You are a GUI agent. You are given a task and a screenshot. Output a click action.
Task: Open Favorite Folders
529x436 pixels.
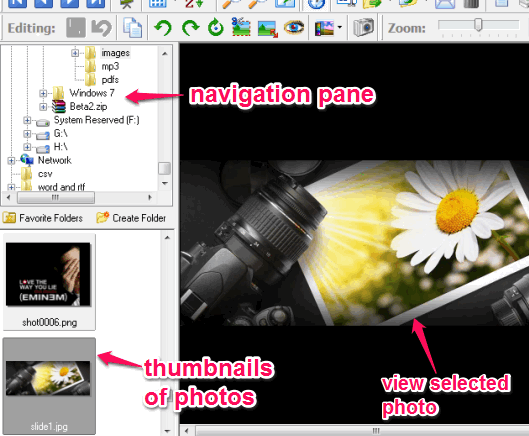point(43,218)
